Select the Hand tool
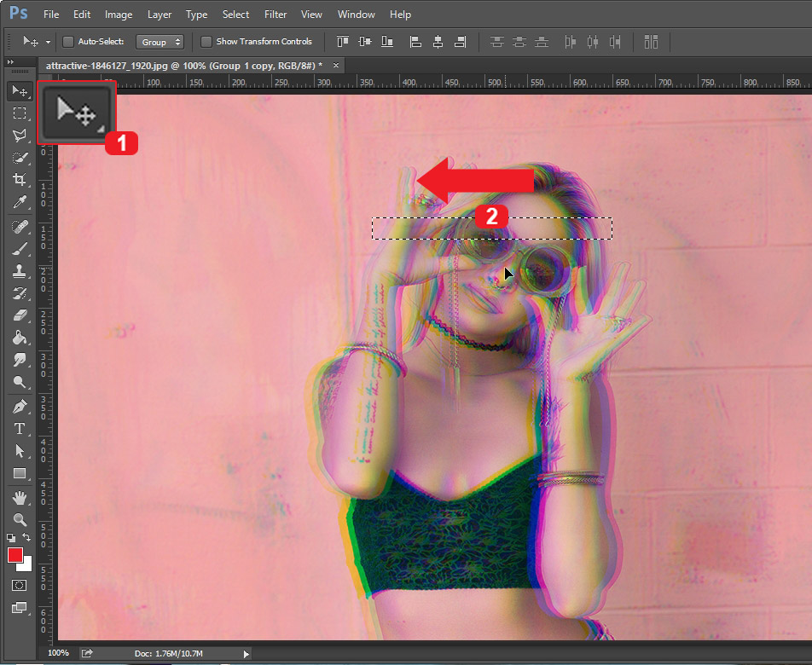The height and width of the screenshot is (665, 812). [20, 498]
